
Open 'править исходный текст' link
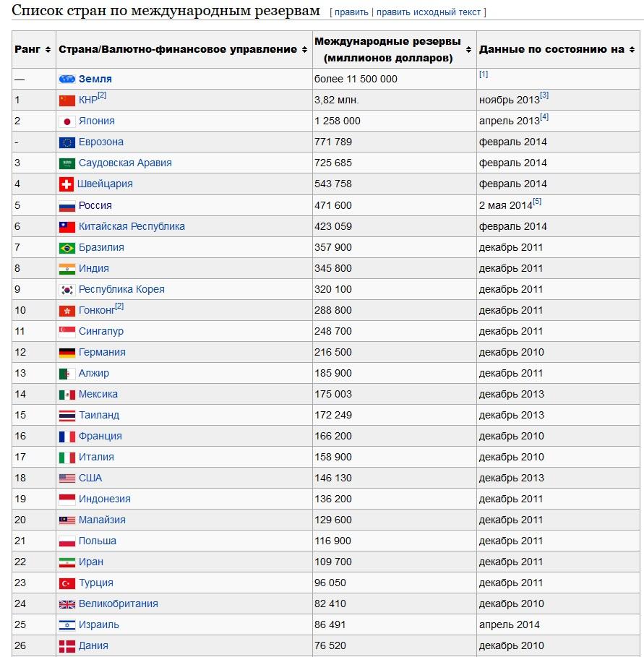click(x=429, y=12)
